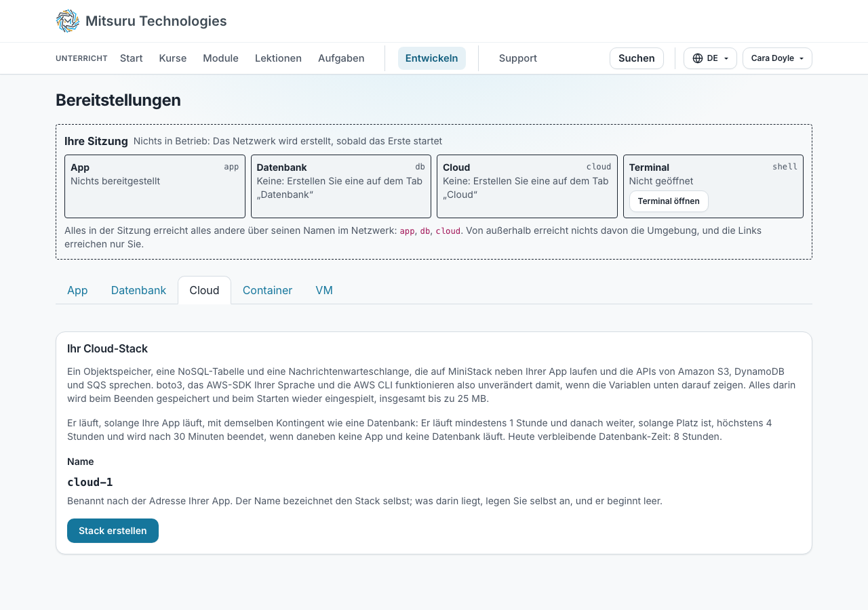This screenshot has height=610, width=868.
Task: Click the Ihre Sitzung label
Action: tap(96, 141)
